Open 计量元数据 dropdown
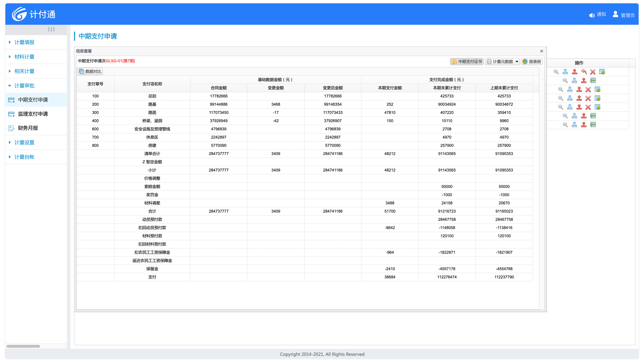 pyautogui.click(x=502, y=61)
